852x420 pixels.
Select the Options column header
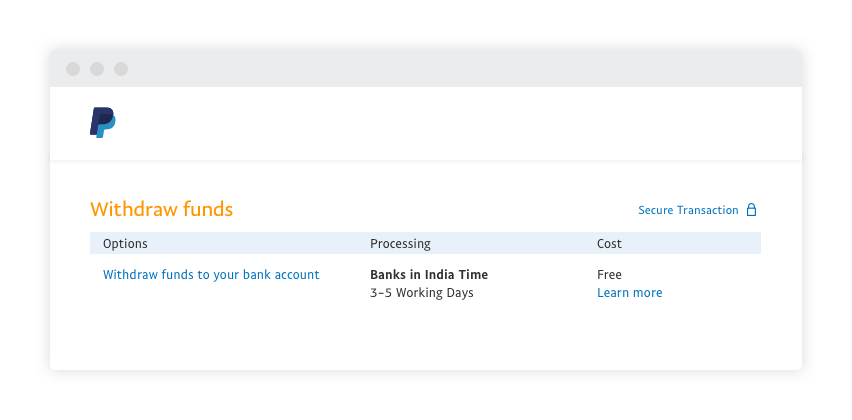point(125,244)
